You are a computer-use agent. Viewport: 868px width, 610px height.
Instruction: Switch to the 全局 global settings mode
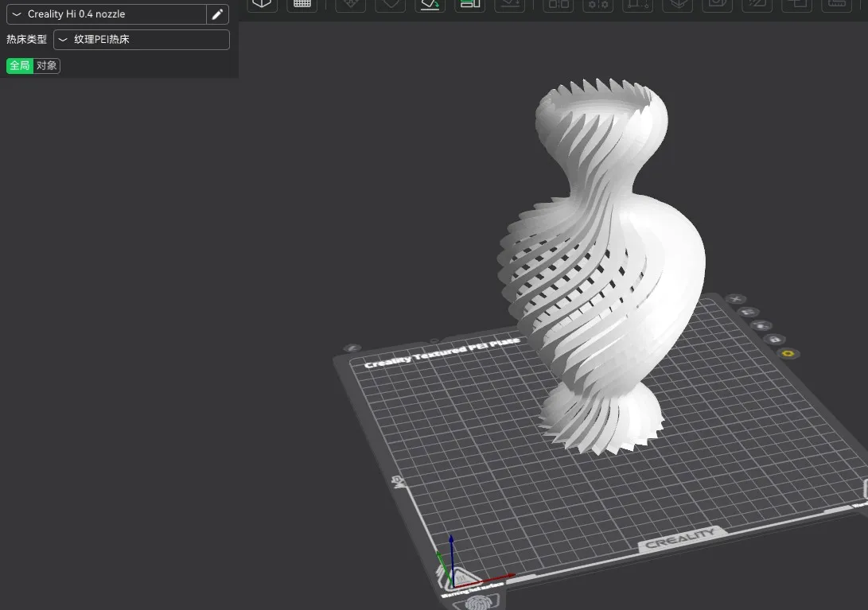point(20,65)
